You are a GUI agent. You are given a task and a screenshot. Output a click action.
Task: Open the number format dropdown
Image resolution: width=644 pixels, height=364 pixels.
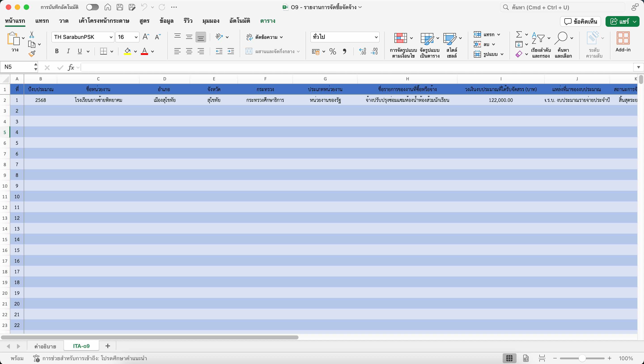click(376, 37)
